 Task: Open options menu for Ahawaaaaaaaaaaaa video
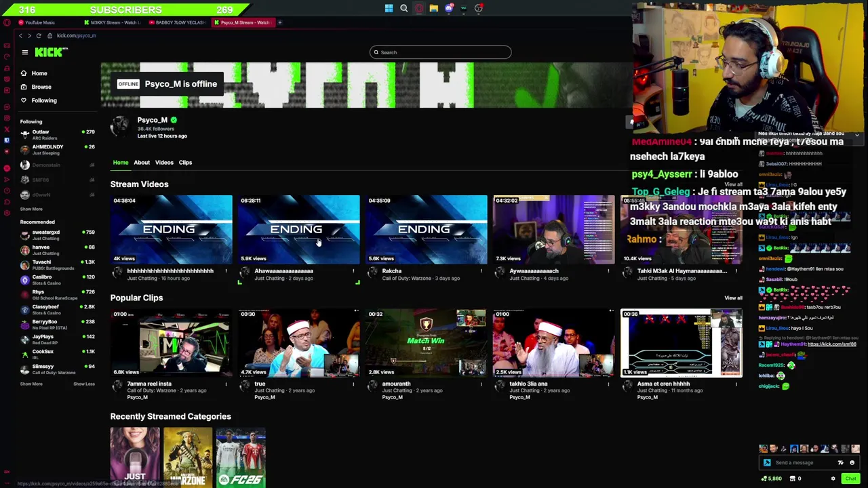click(x=353, y=271)
